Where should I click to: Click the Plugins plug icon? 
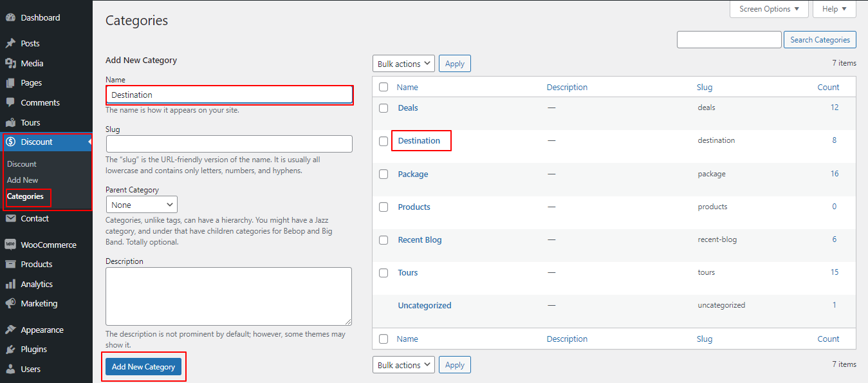point(10,349)
